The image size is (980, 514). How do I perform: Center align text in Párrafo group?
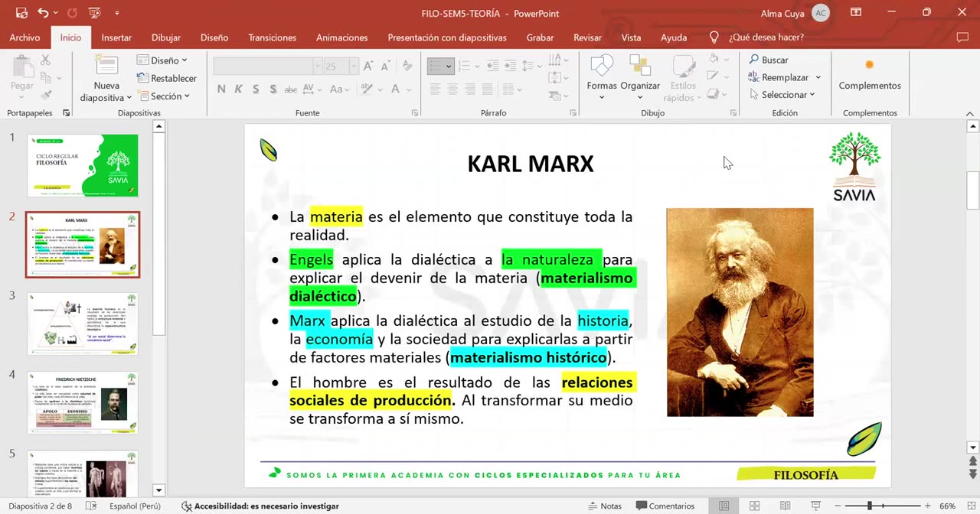tap(452, 89)
